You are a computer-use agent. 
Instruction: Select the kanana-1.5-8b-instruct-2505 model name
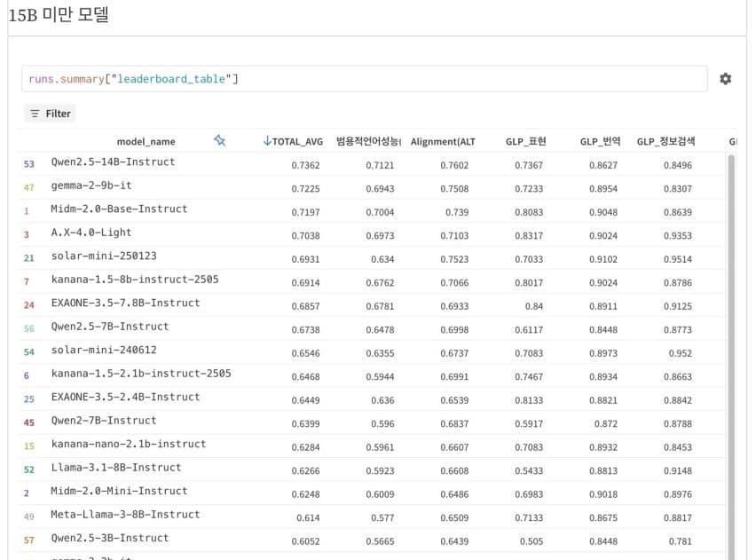(135, 280)
